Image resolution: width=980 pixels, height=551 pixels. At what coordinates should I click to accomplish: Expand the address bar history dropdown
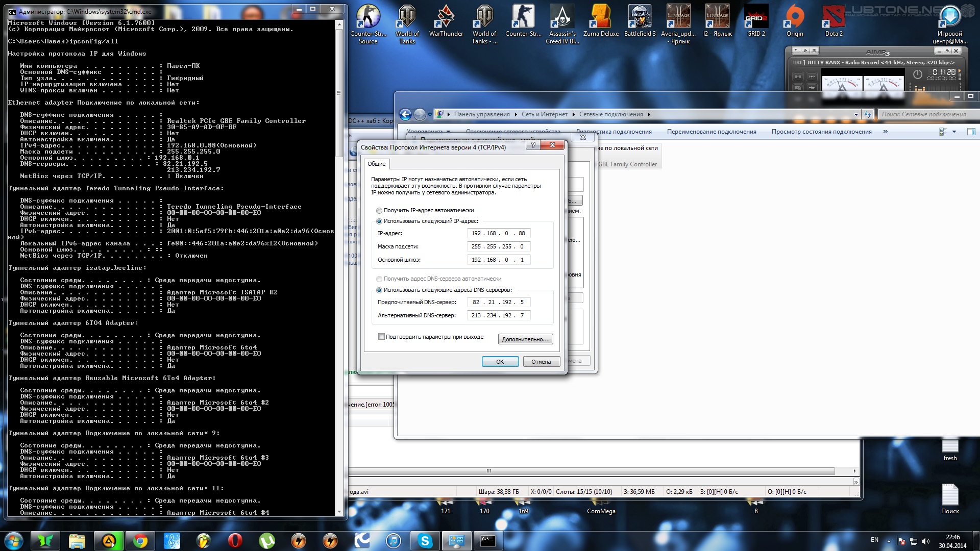[856, 114]
